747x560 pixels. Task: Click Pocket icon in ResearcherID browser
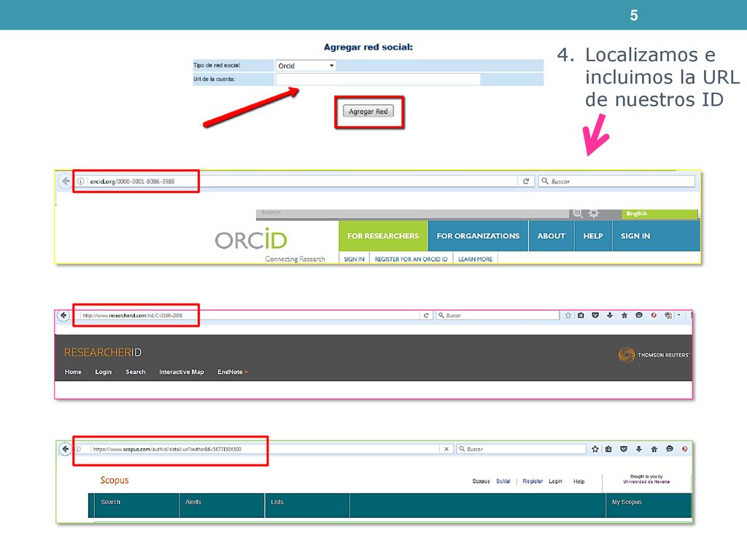[x=595, y=315]
